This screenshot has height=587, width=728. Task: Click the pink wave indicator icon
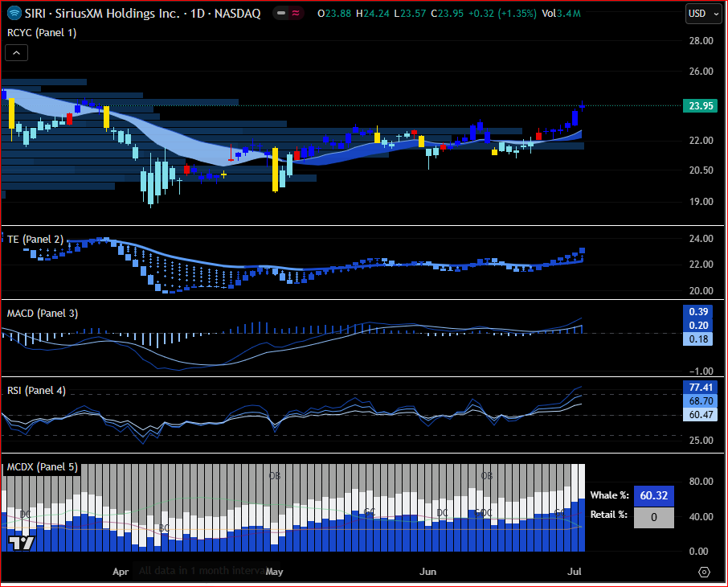[x=296, y=13]
